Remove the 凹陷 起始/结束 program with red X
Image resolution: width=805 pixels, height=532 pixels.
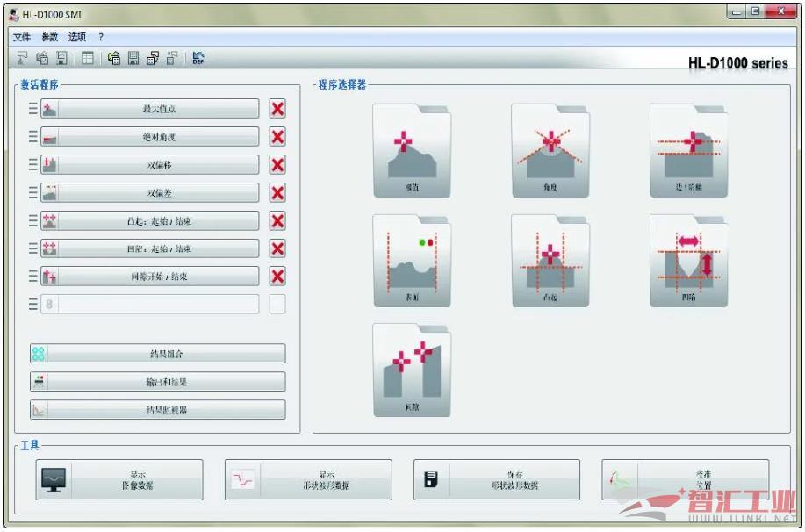tap(277, 248)
